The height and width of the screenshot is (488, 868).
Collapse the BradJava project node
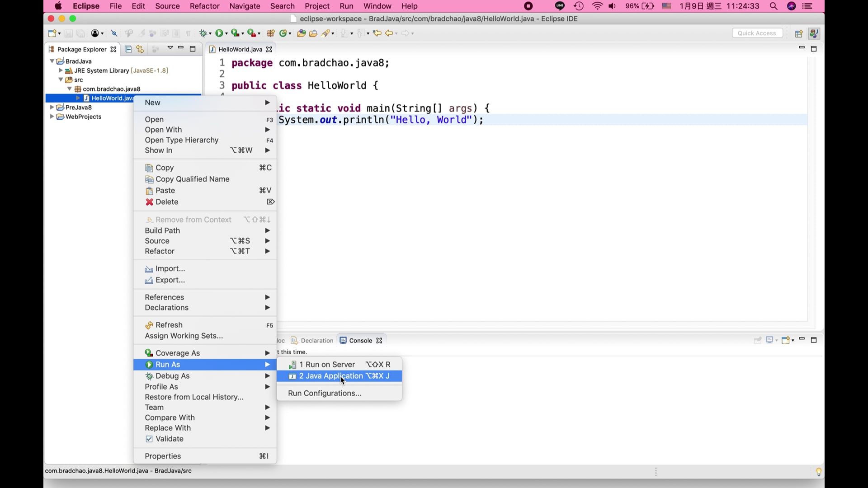tap(53, 61)
